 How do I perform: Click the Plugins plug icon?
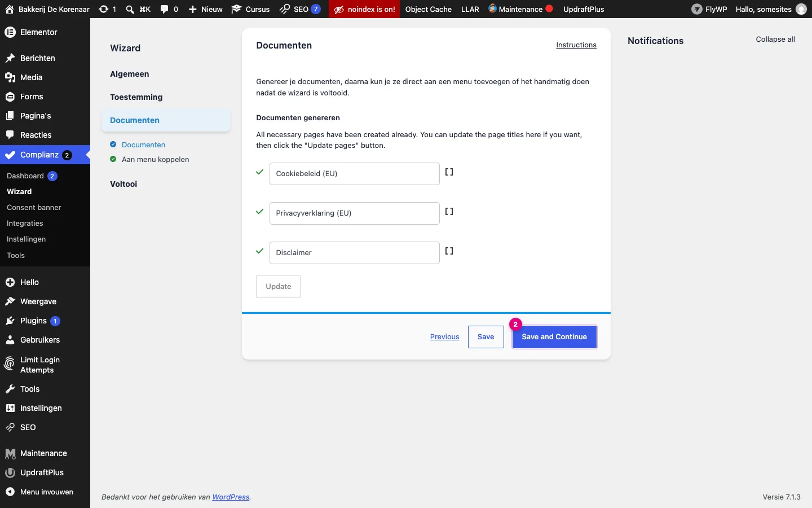pyautogui.click(x=10, y=321)
